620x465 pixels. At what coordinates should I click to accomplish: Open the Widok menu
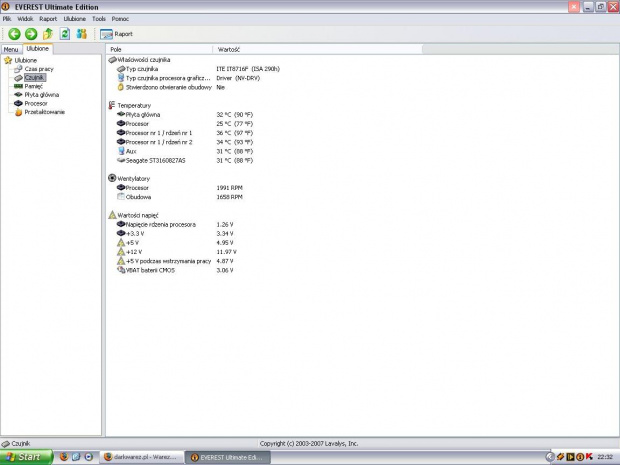(25, 19)
